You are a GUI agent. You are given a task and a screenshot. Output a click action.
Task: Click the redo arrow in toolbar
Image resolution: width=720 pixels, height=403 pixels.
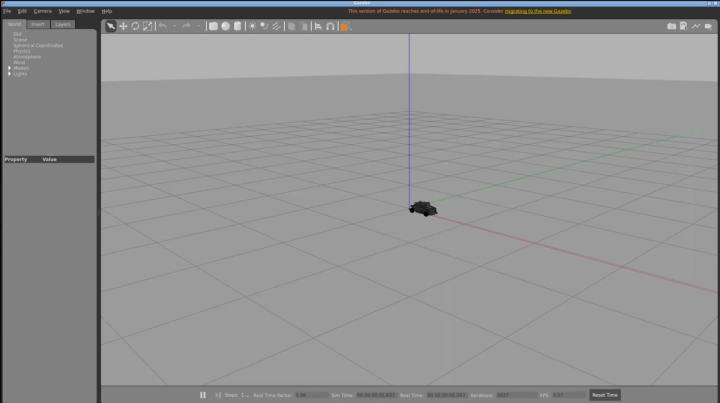[x=186, y=26]
